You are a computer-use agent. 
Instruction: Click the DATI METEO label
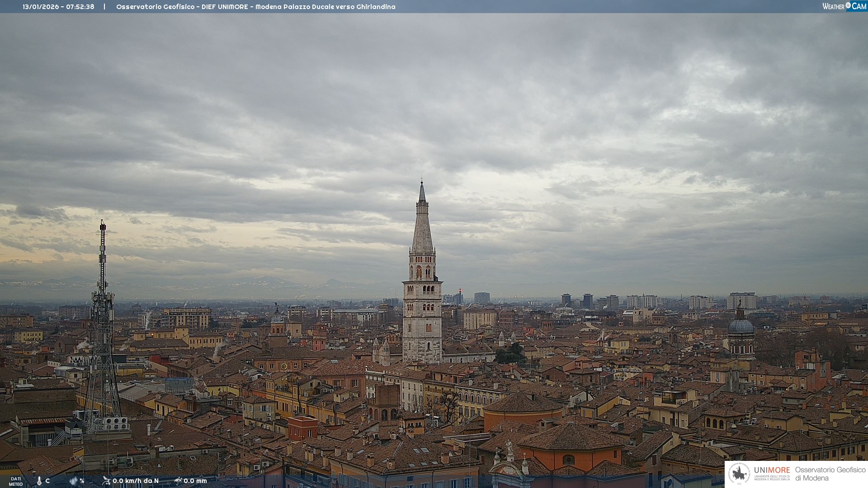[16, 481]
